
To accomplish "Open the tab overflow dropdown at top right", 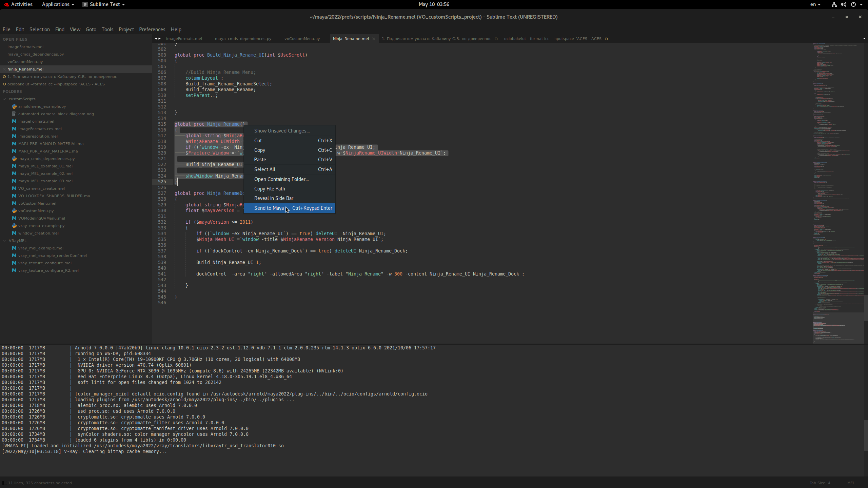I will click(x=864, y=39).
